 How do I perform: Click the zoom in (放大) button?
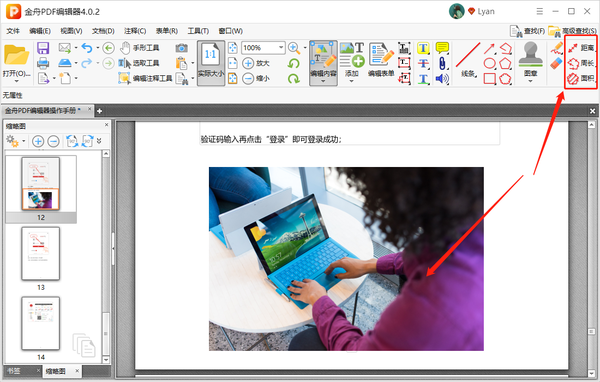click(256, 63)
